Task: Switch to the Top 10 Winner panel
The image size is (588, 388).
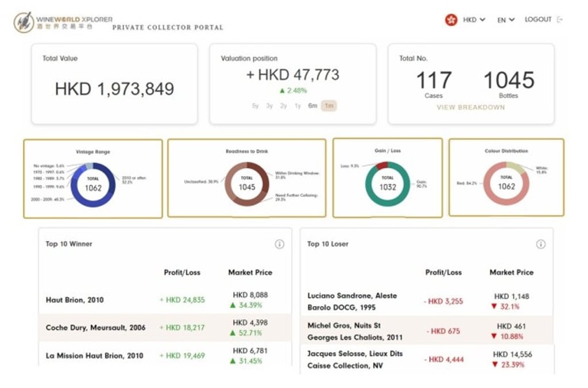Action: [x=69, y=244]
